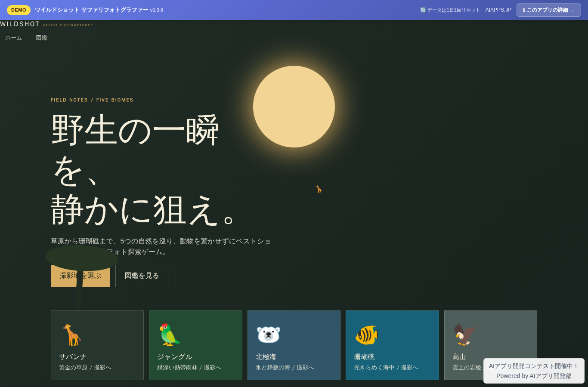Click the 図鑑を見る button
Image resolution: width=588 pixels, height=387 pixels.
pos(142,276)
